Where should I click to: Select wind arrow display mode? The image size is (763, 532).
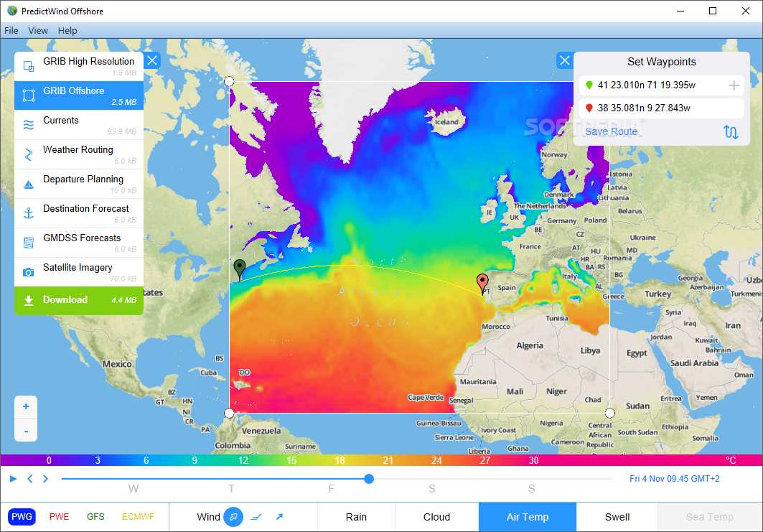[x=279, y=517]
